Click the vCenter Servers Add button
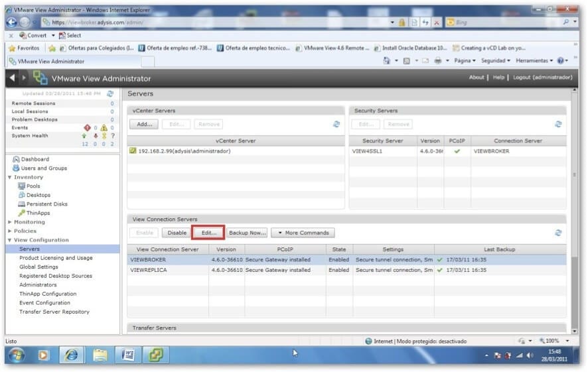588x372 pixels. [144, 124]
